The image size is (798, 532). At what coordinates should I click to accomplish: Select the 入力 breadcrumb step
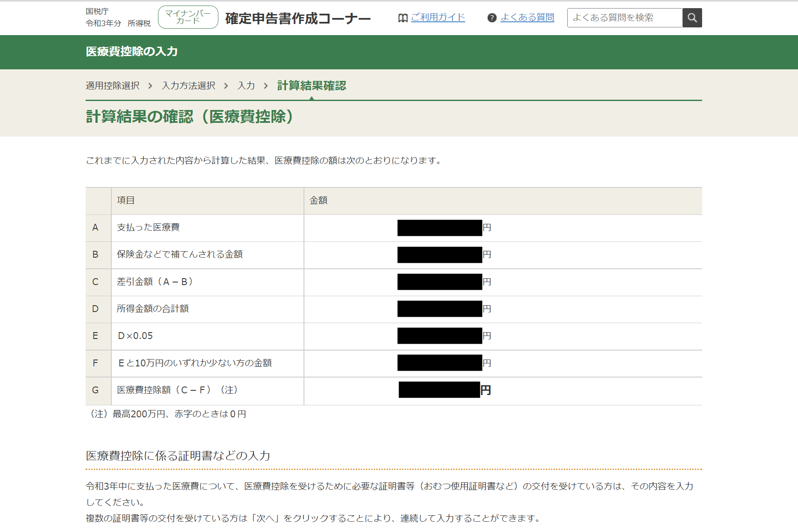tap(246, 86)
